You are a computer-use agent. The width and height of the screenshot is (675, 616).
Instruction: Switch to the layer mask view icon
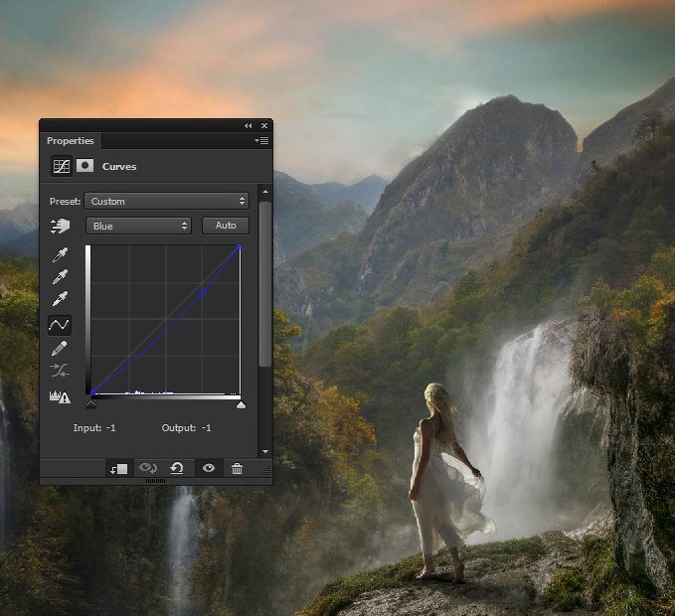(84, 166)
